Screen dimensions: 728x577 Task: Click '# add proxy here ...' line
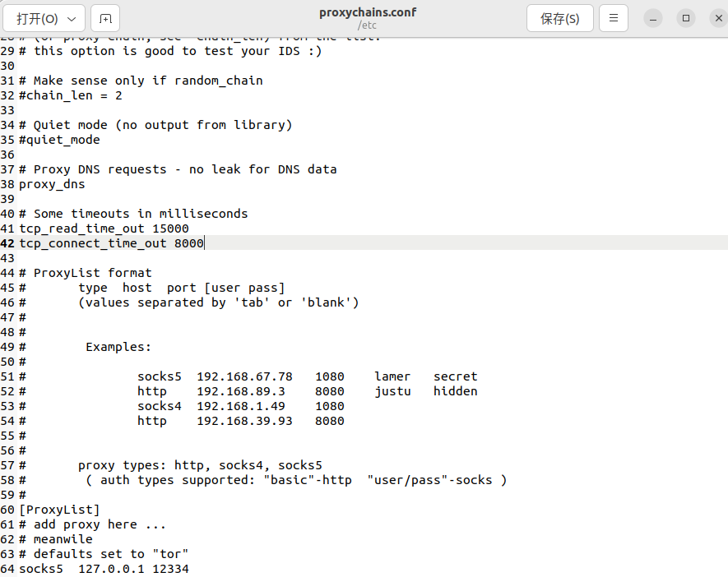(92, 524)
